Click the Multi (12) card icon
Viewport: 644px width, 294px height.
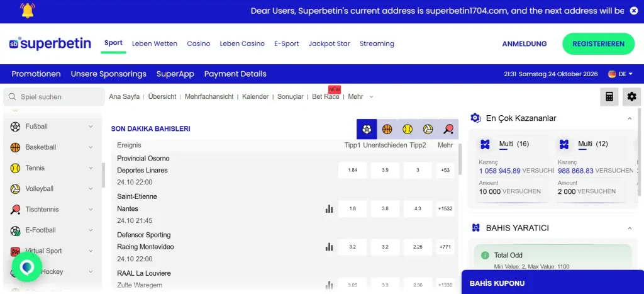[x=564, y=144]
